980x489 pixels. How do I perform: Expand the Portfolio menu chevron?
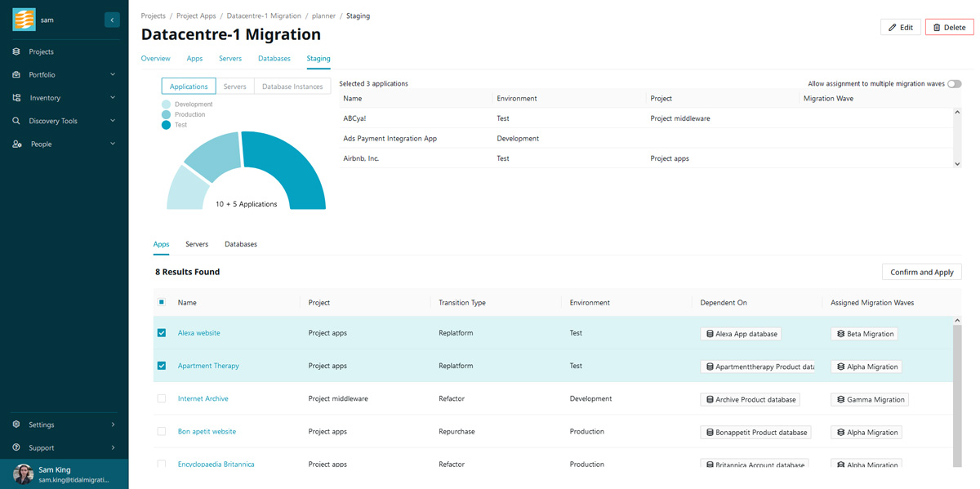pyautogui.click(x=113, y=74)
